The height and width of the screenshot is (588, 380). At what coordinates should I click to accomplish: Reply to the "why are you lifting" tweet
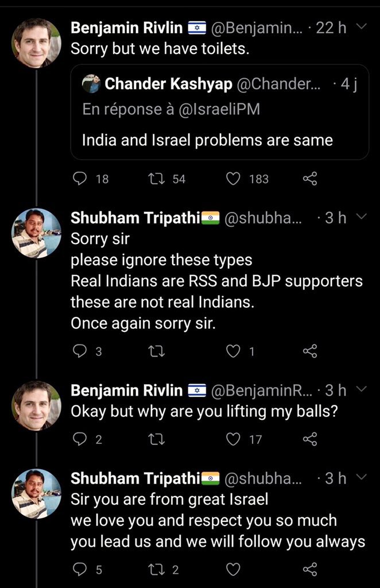click(x=80, y=439)
